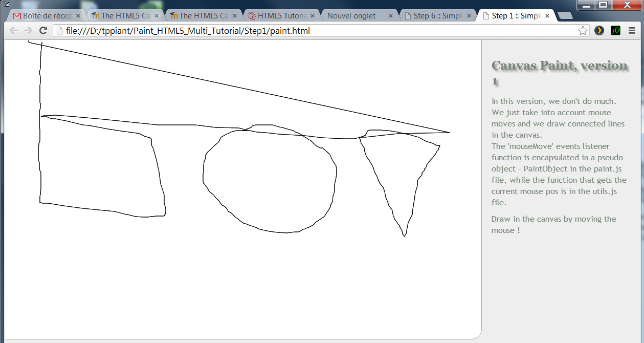Screen dimensions: 644x343
Task: Close the Nouvel onglet tab
Action: pos(390,15)
